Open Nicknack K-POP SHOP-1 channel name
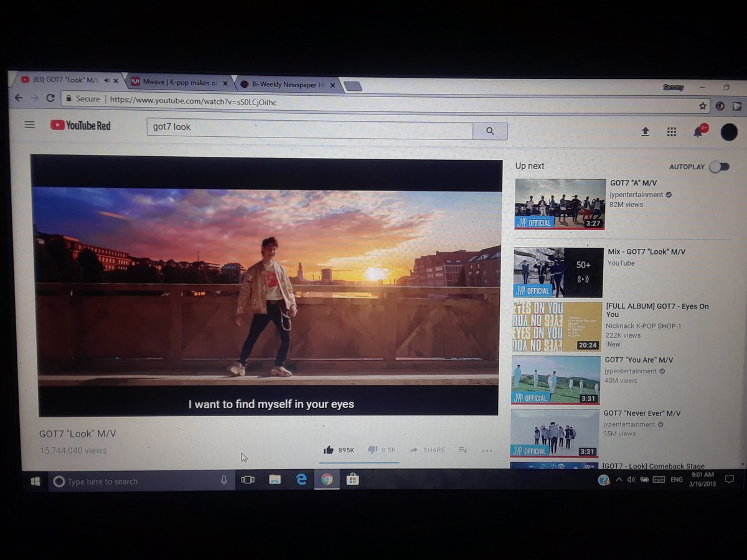Screen dimensions: 747x560 [644, 326]
